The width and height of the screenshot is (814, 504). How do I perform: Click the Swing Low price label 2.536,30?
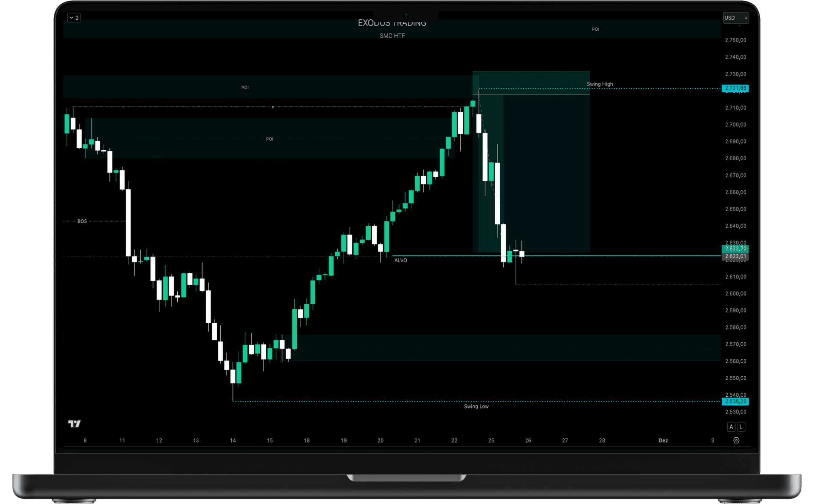735,401
